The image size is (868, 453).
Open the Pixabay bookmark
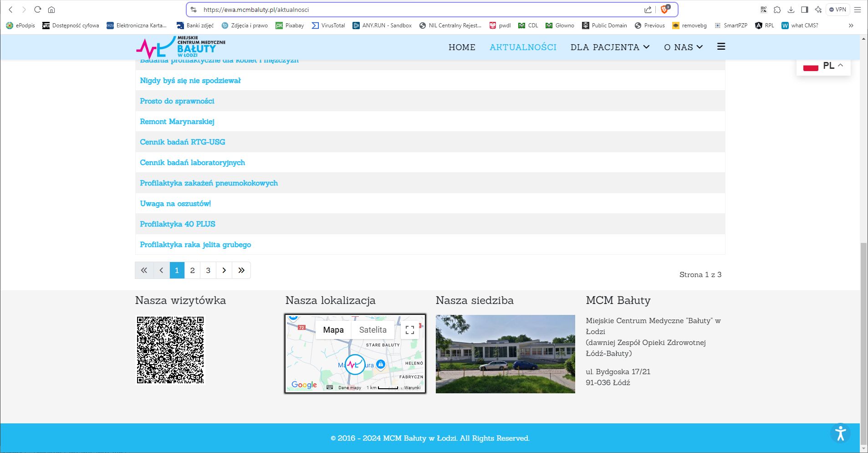(x=290, y=26)
